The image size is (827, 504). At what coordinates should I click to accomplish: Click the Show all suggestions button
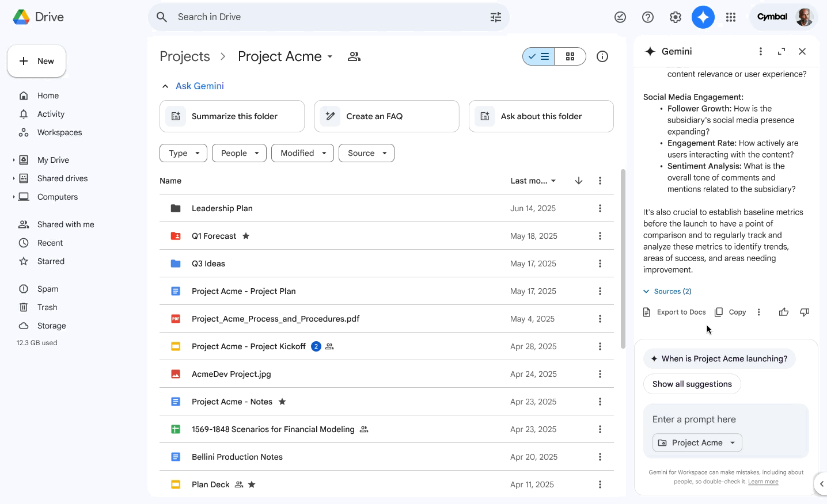coord(692,384)
